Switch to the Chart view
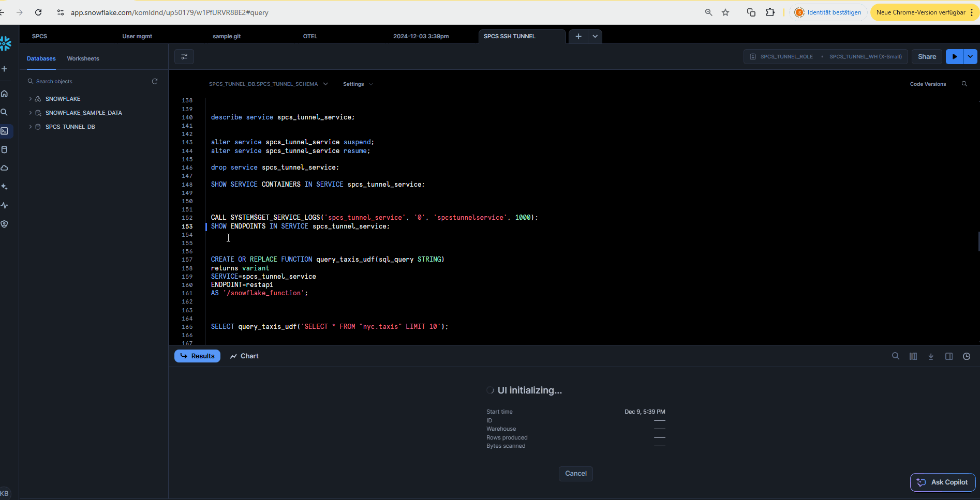Viewport: 980px width, 500px height. click(x=244, y=356)
